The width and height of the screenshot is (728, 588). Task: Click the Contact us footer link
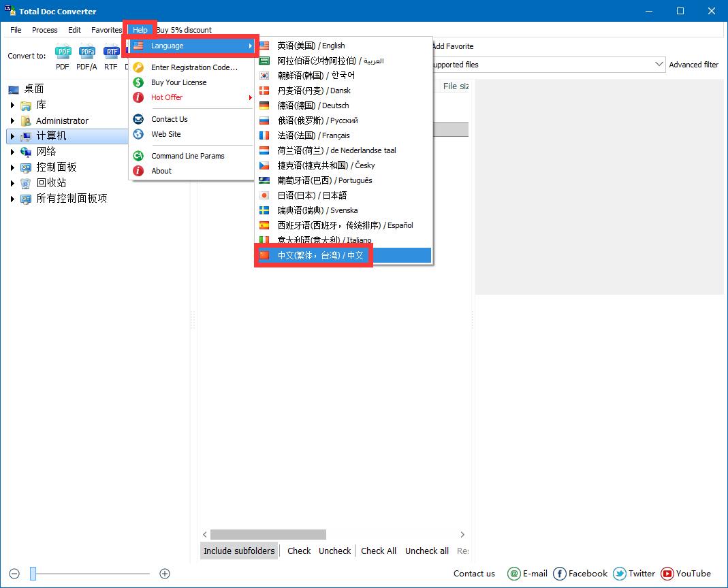click(474, 574)
